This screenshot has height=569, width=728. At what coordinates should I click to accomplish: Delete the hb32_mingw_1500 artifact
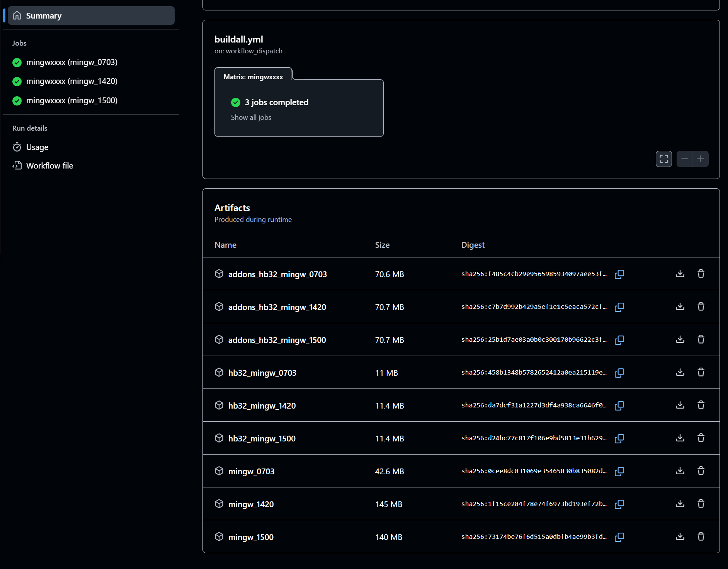point(701,438)
